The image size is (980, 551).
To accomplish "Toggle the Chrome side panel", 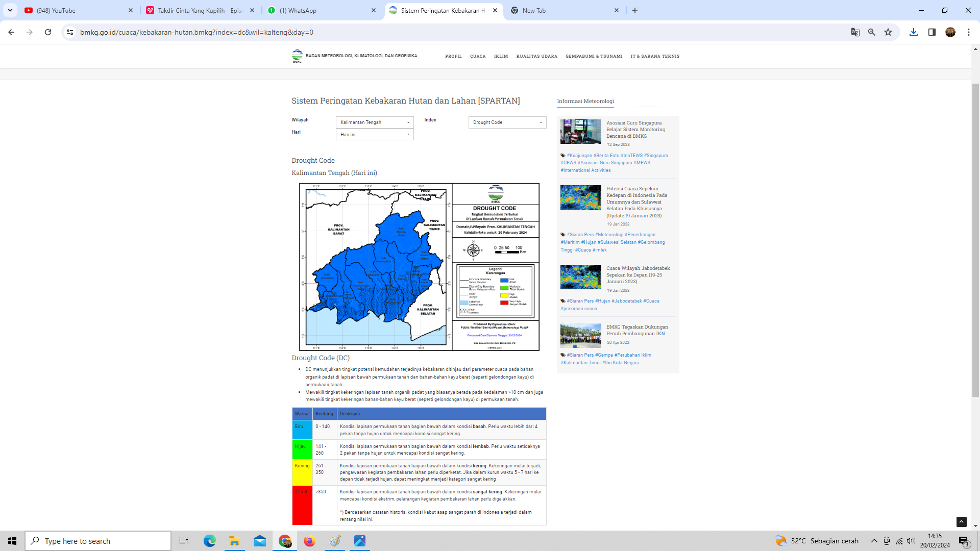I will tap(932, 32).
